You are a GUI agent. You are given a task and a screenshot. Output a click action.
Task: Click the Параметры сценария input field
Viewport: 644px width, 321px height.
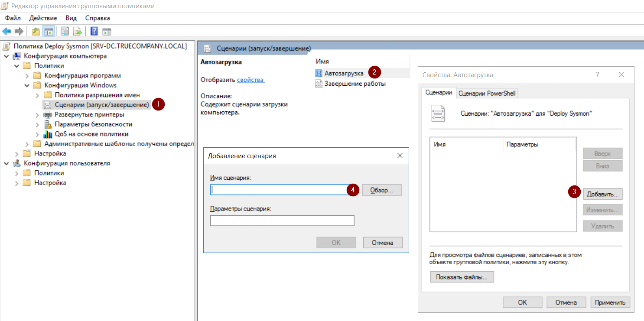(x=282, y=221)
